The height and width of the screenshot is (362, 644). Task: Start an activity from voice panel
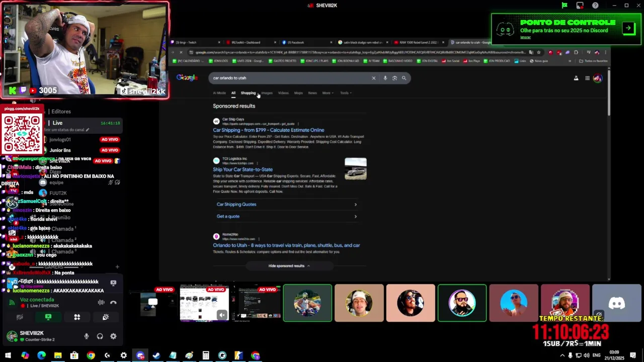pos(77,317)
